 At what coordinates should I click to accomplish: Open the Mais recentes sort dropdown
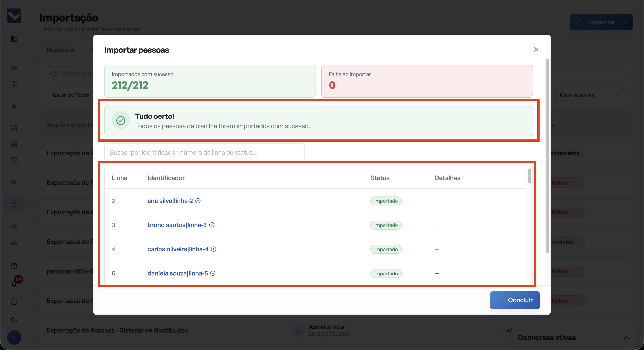tap(589, 95)
